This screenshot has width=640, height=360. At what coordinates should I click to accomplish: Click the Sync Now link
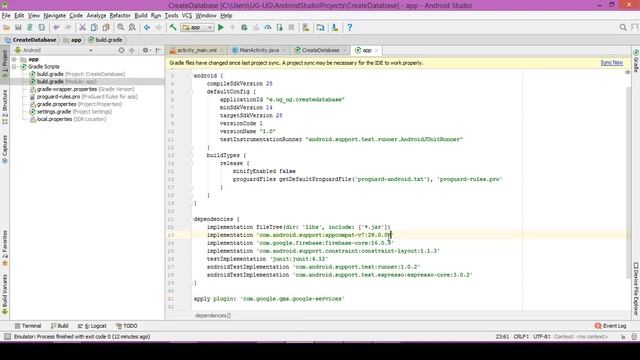(611, 62)
